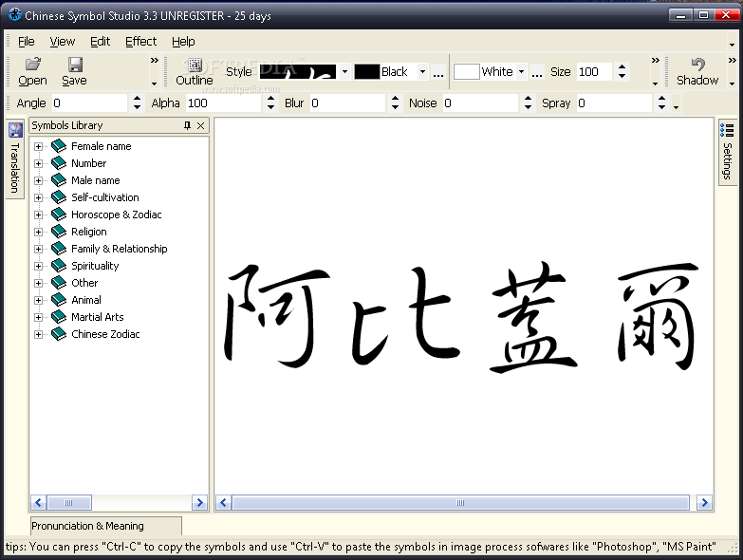
Task: Toggle the Outline effect icon
Action: 195,65
